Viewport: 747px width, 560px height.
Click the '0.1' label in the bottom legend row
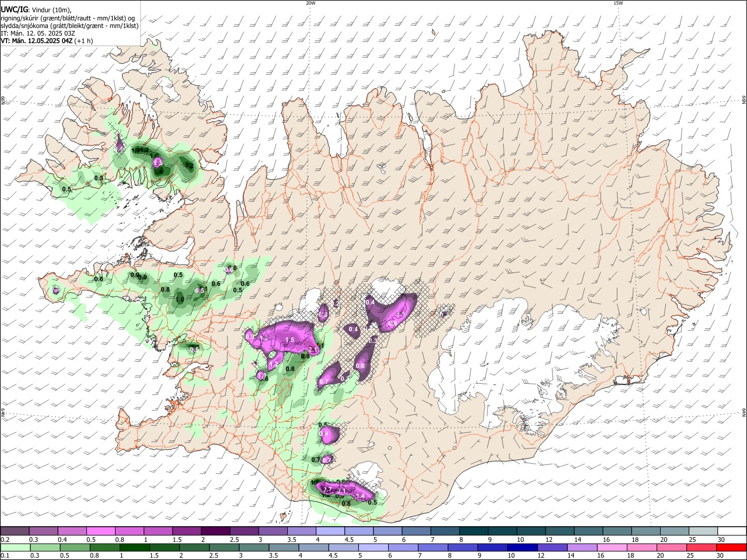coord(4,556)
